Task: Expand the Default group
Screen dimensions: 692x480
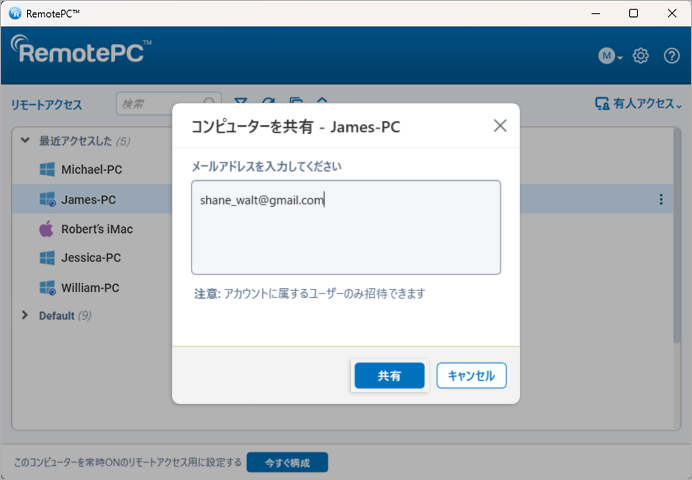Action: coord(25,315)
